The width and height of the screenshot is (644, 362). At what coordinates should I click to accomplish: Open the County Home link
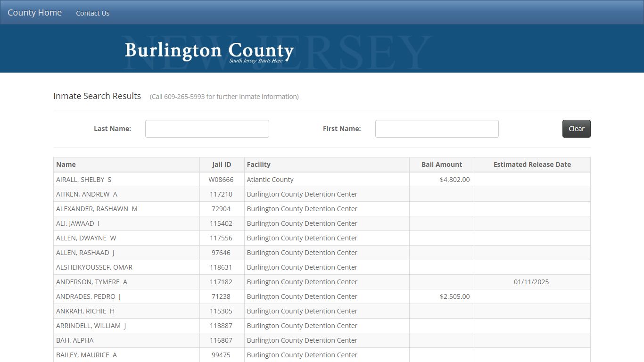pyautogui.click(x=34, y=13)
